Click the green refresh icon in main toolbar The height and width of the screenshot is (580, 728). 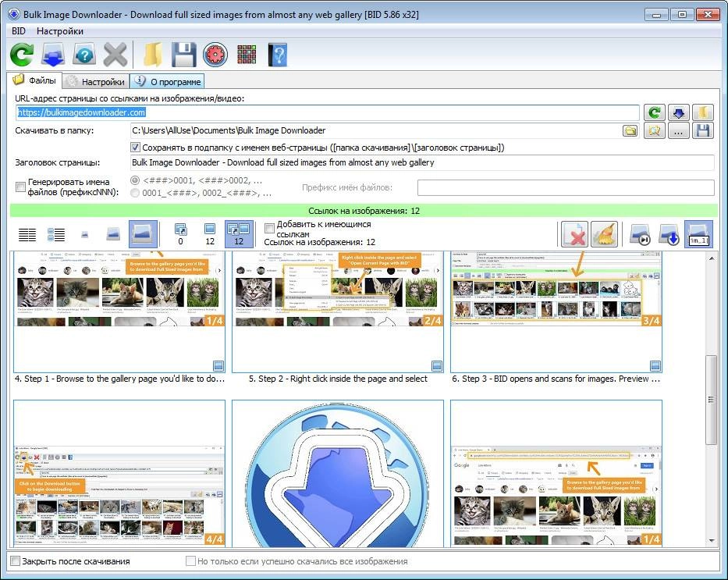(x=21, y=55)
